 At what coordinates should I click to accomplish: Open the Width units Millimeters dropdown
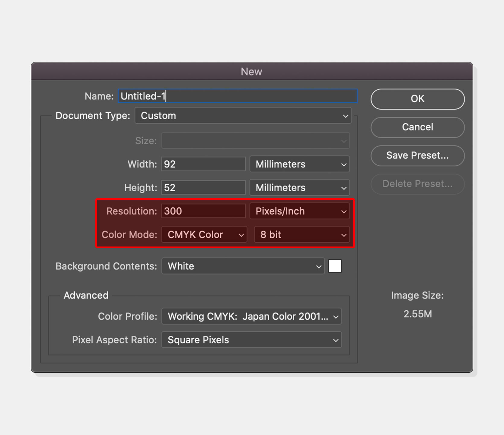tap(300, 164)
